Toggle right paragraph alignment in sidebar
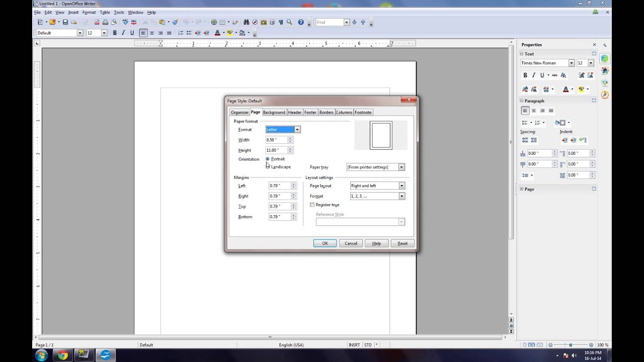The height and width of the screenshot is (362, 644). [542, 111]
